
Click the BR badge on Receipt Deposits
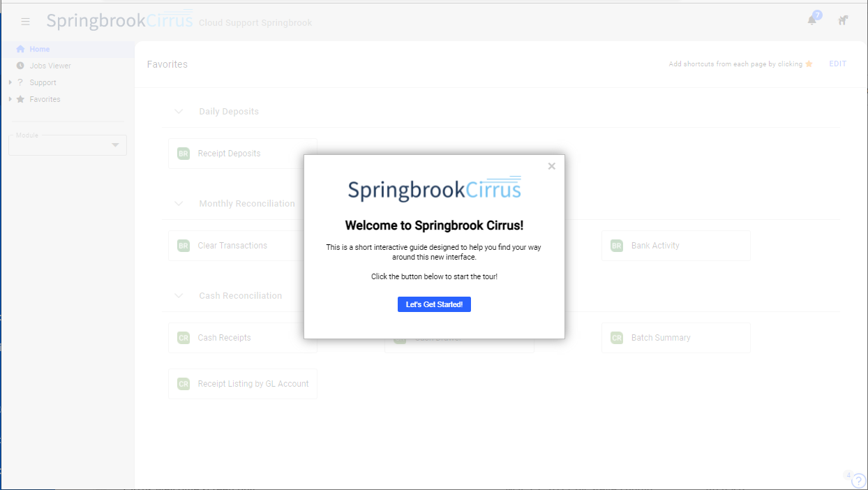click(x=183, y=153)
